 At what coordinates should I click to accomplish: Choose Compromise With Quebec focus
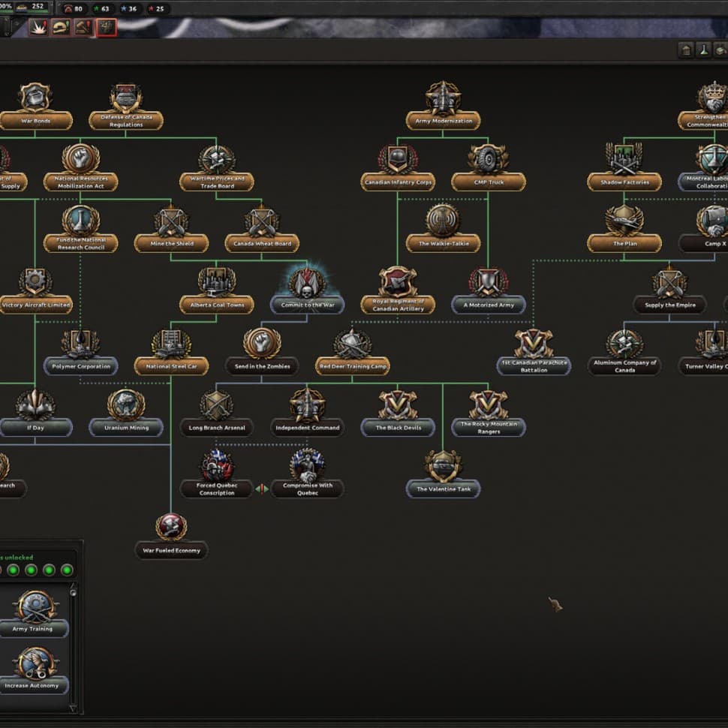307,468
